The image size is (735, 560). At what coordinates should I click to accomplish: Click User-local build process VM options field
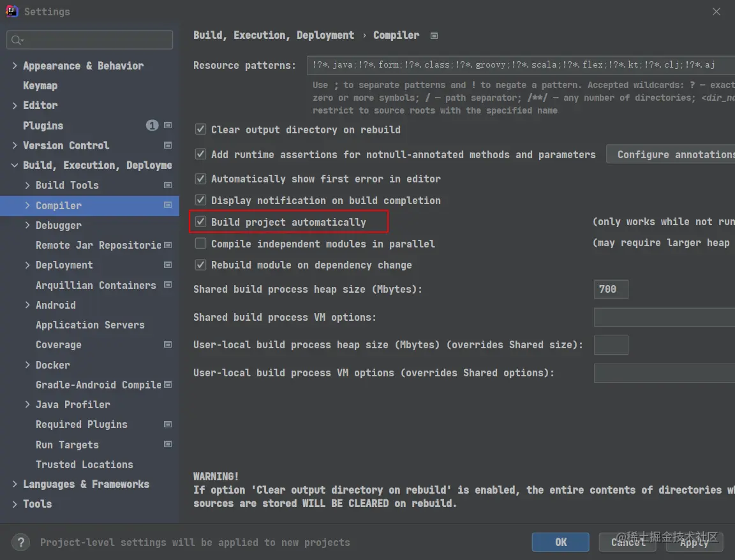click(664, 373)
